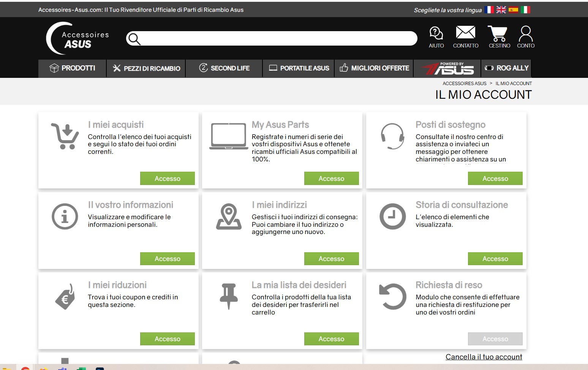Follow the ACCESSOIRES ASUS breadcrumb link

(465, 84)
